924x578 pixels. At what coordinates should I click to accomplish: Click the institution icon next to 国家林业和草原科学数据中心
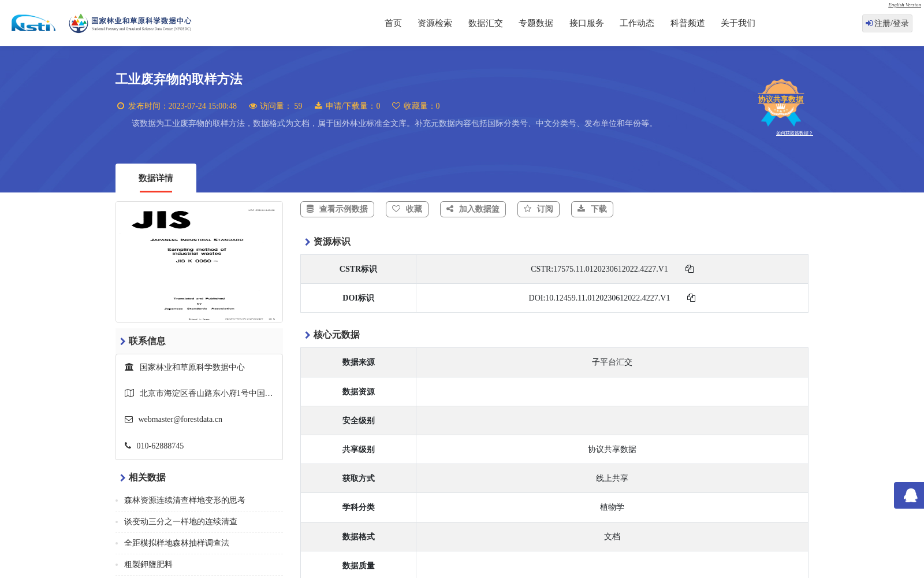point(129,367)
